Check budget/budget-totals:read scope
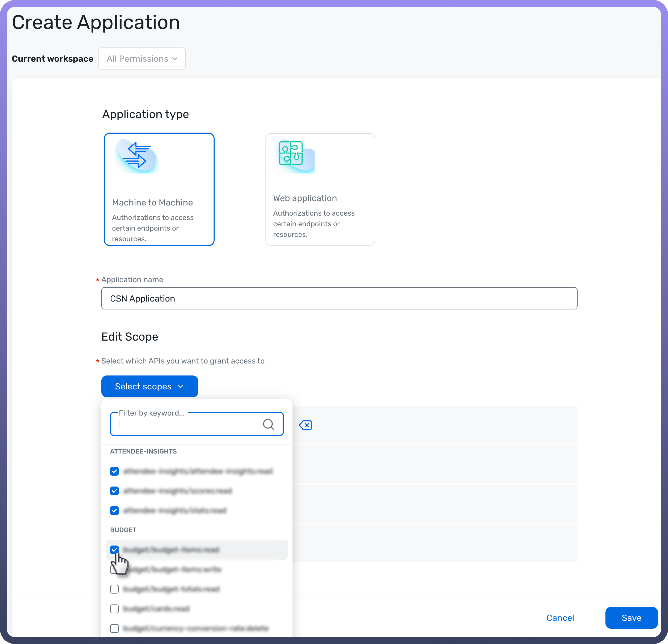668x644 pixels. click(115, 589)
